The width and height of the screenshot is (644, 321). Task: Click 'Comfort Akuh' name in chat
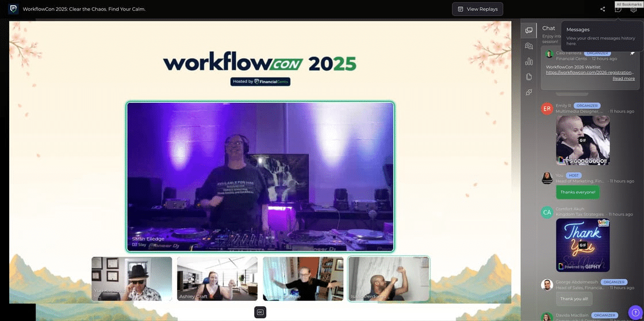569,208
